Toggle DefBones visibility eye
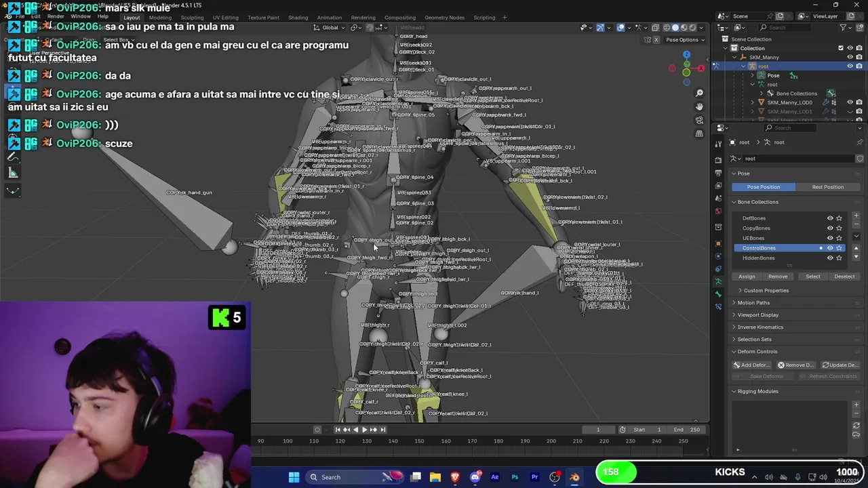Image resolution: width=868 pixels, height=488 pixels. pos(830,218)
